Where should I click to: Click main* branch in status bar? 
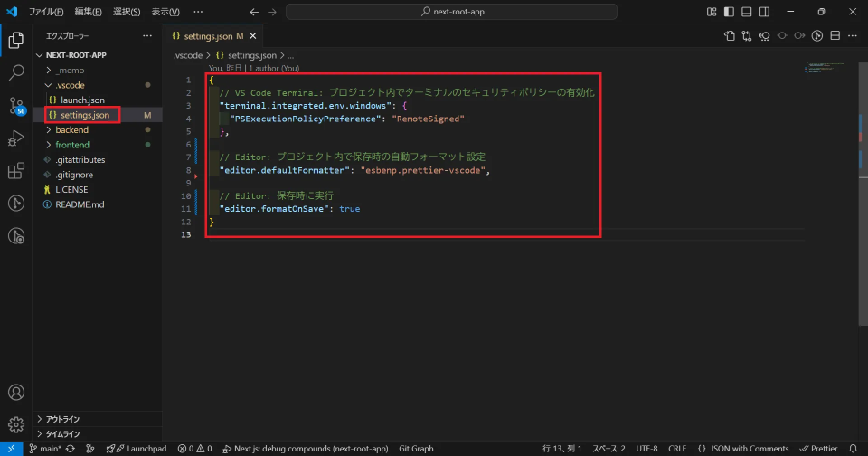pyautogui.click(x=45, y=449)
